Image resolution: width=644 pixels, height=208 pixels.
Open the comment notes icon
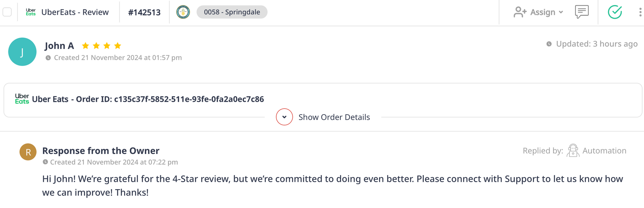582,12
